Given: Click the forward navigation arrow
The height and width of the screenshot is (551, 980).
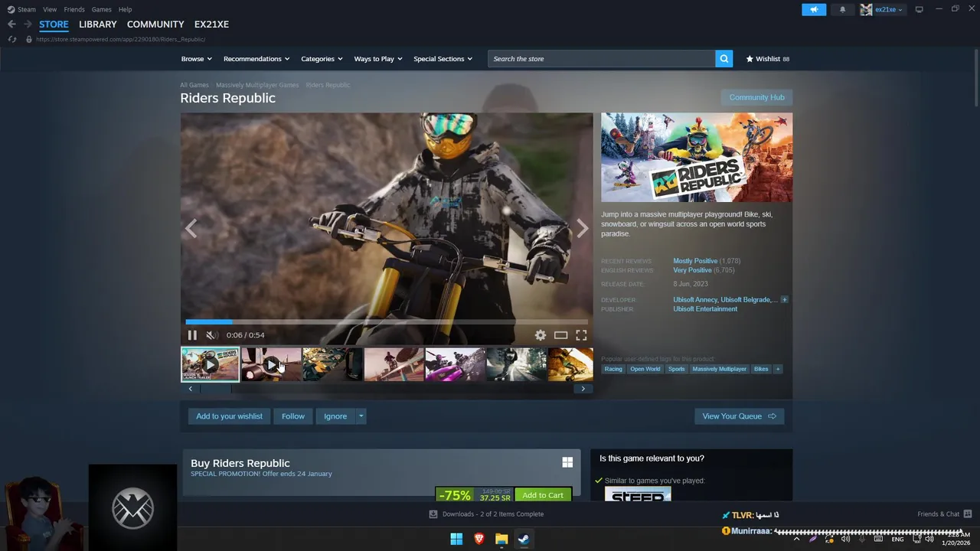Looking at the screenshot, I should (x=28, y=24).
